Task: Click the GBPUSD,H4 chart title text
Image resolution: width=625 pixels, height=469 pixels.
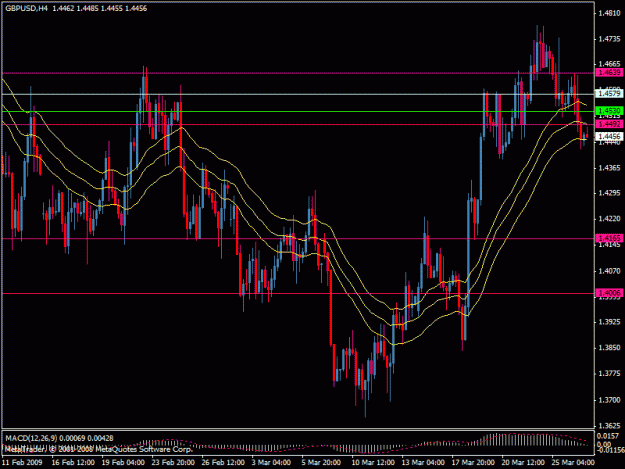Action: pyautogui.click(x=26, y=8)
